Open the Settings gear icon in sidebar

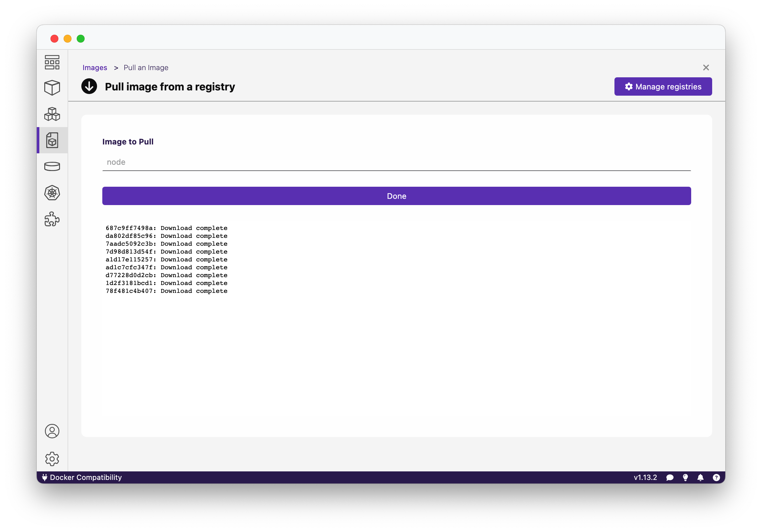52,459
